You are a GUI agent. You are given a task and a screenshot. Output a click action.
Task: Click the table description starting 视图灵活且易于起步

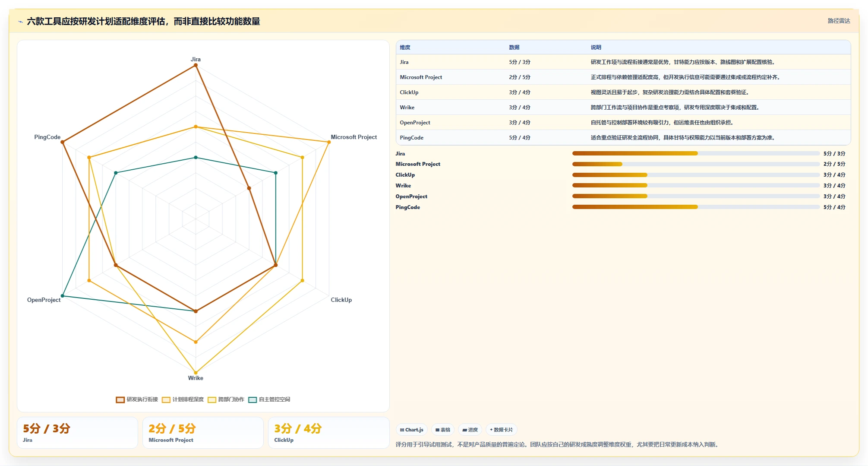(x=671, y=92)
